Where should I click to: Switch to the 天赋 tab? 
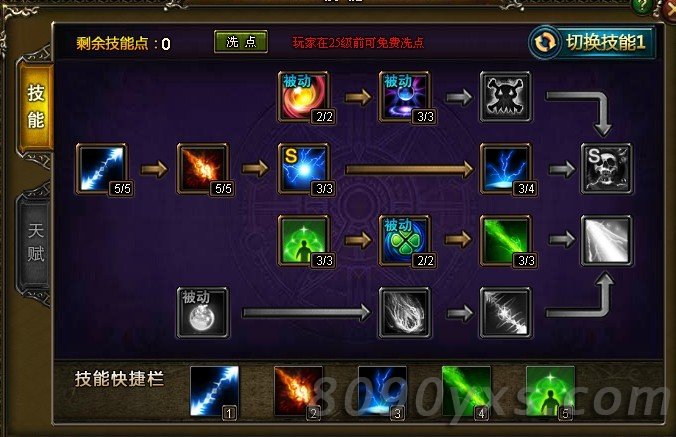click(x=35, y=242)
